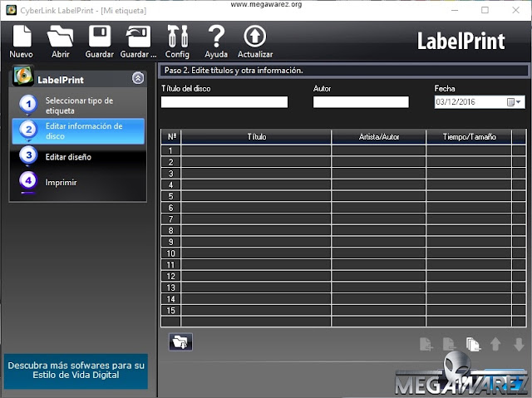This screenshot has height=398, width=532.
Task: Click Tiempo/Tamaño cell of row 10
Action: pos(469,253)
